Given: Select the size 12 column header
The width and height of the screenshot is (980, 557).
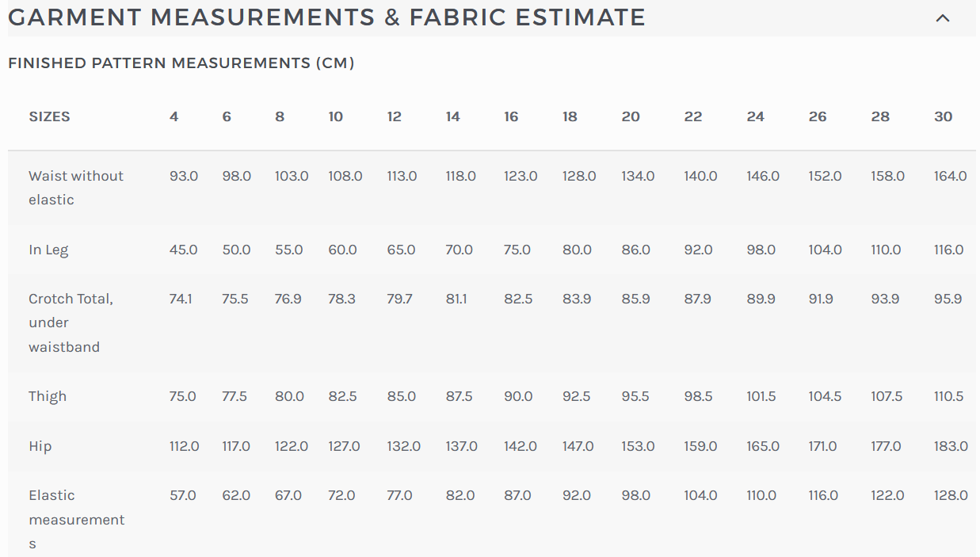Looking at the screenshot, I should pos(394,116).
